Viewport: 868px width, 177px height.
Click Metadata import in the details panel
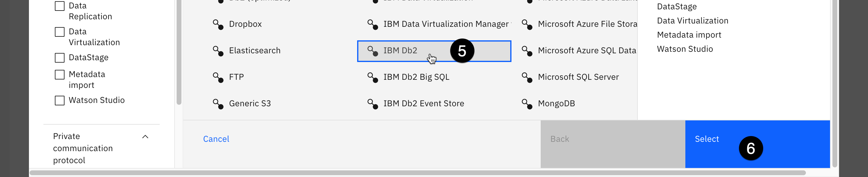coord(689,35)
